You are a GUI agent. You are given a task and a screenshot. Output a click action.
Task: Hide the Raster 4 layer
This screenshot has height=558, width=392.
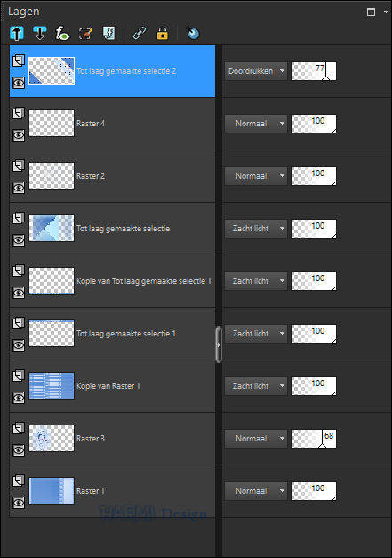19,135
